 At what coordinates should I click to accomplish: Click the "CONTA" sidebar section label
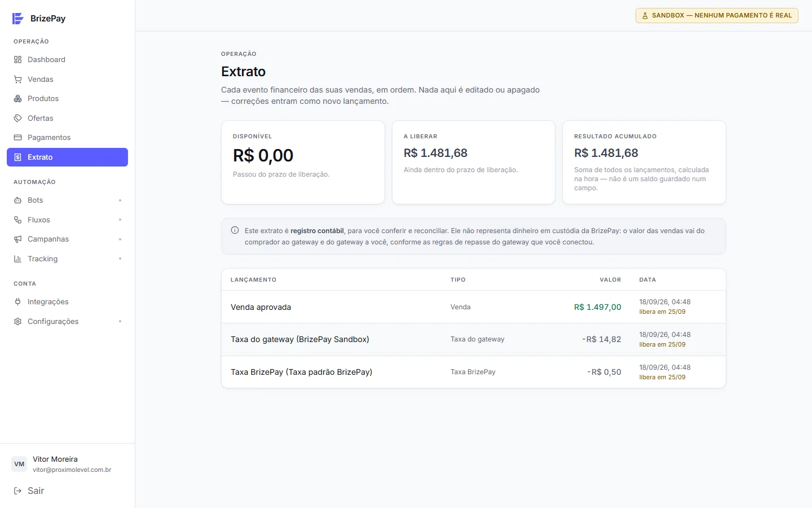click(x=25, y=284)
